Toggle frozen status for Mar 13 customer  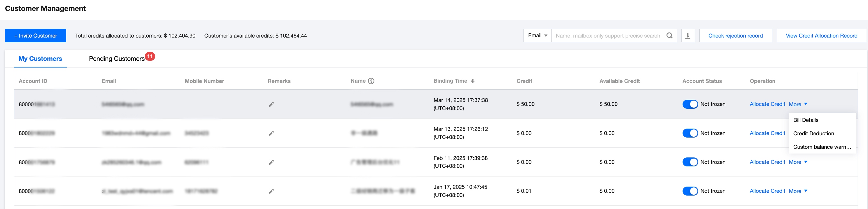click(x=690, y=133)
